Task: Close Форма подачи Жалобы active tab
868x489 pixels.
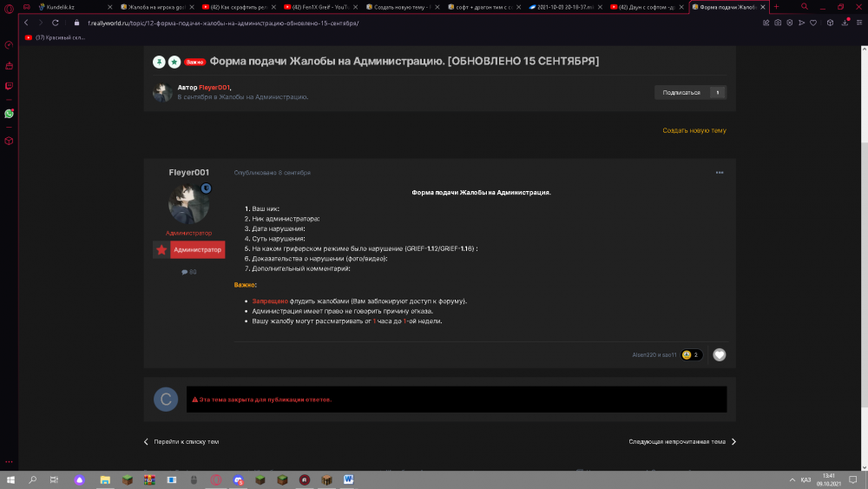Action: tap(763, 7)
